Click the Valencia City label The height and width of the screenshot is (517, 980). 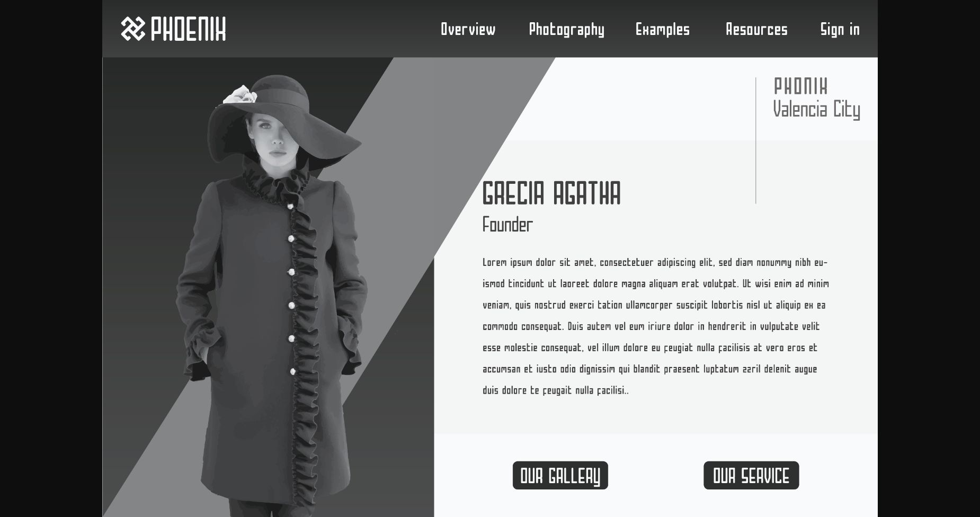[x=816, y=110]
